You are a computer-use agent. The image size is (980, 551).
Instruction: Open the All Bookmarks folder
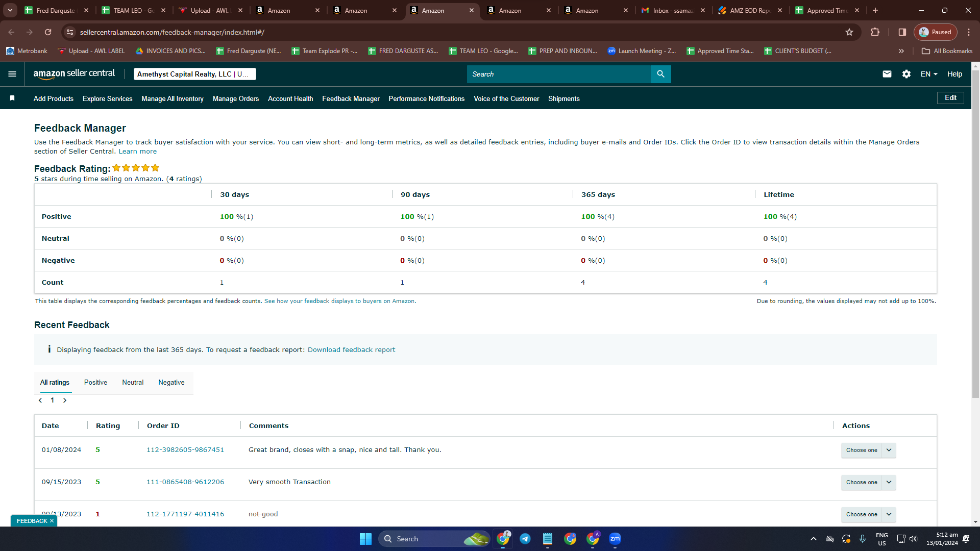coord(947,51)
